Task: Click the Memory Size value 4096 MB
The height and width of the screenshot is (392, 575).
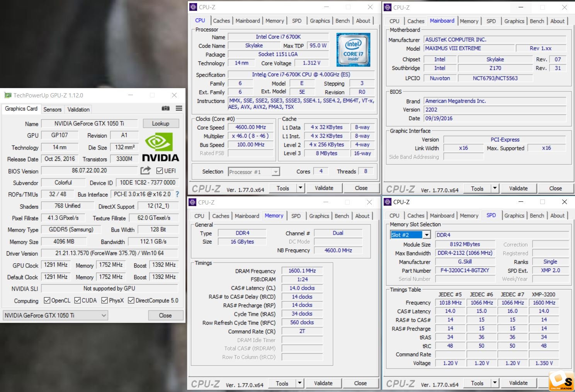Action: pos(64,242)
